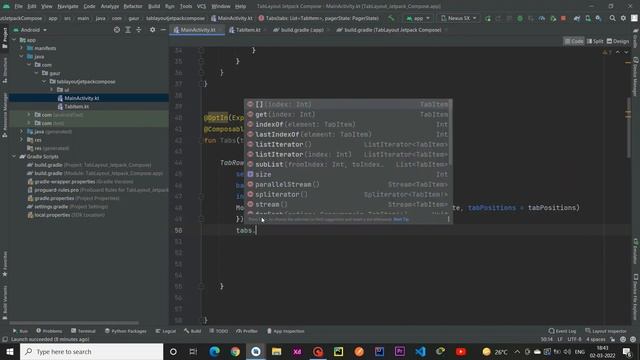
Task: Click Sync Project with Gradle Files icon
Action: coord(577,18)
